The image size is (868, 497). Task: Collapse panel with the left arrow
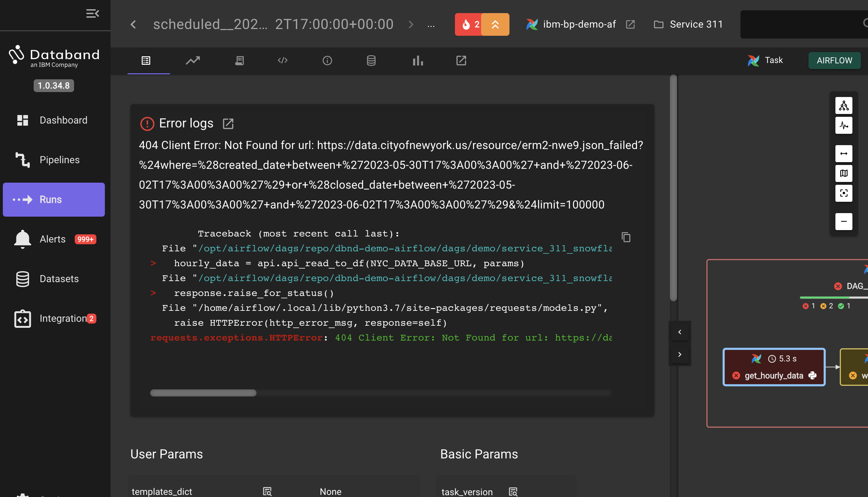coord(680,332)
